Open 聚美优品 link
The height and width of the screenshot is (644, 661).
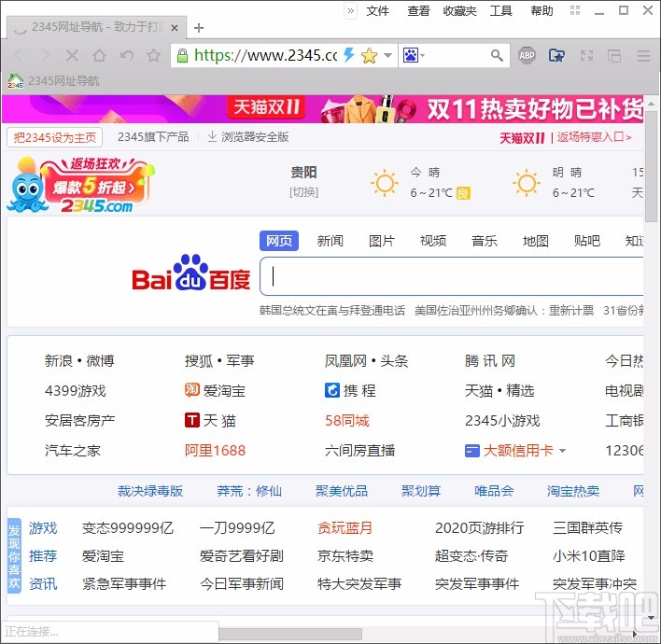tap(342, 491)
